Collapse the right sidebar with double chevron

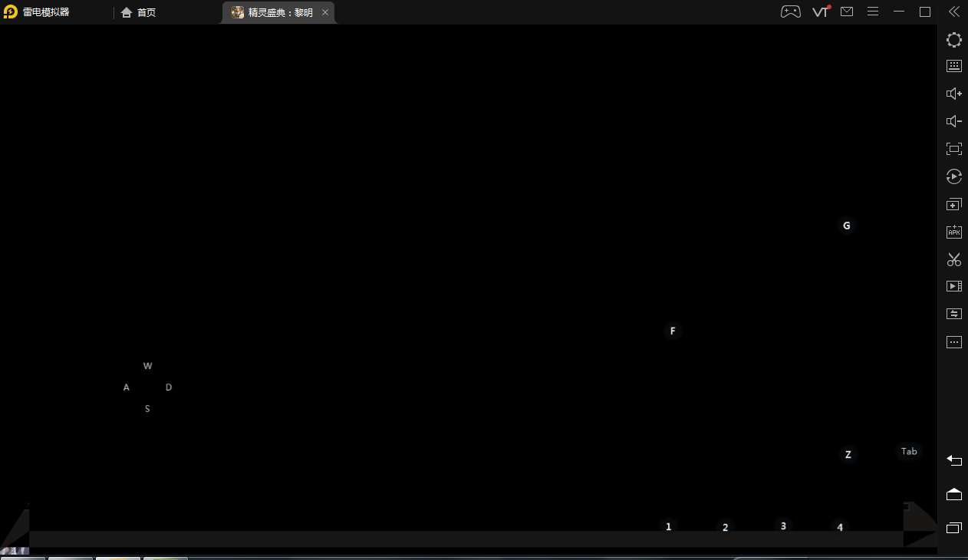point(953,12)
